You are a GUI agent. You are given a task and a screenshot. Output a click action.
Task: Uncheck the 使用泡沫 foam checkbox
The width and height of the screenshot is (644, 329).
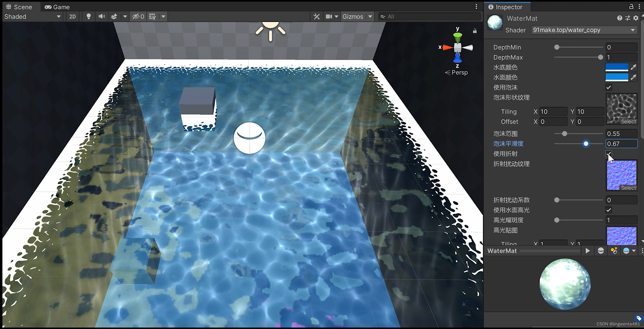pos(609,87)
